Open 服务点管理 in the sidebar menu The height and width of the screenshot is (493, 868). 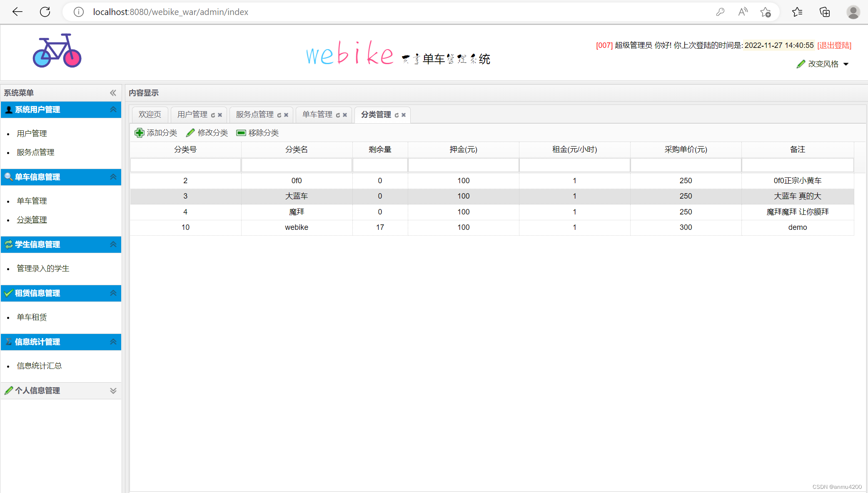point(35,152)
